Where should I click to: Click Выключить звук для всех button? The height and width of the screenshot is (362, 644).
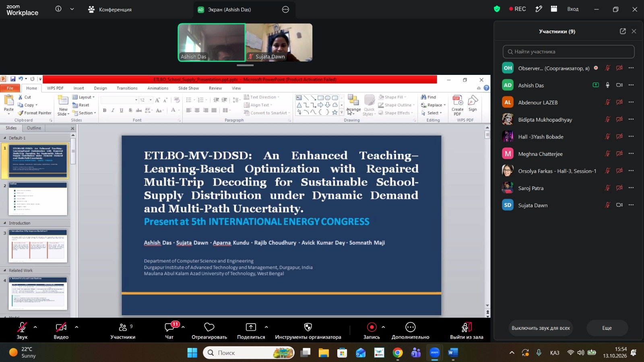point(541,328)
